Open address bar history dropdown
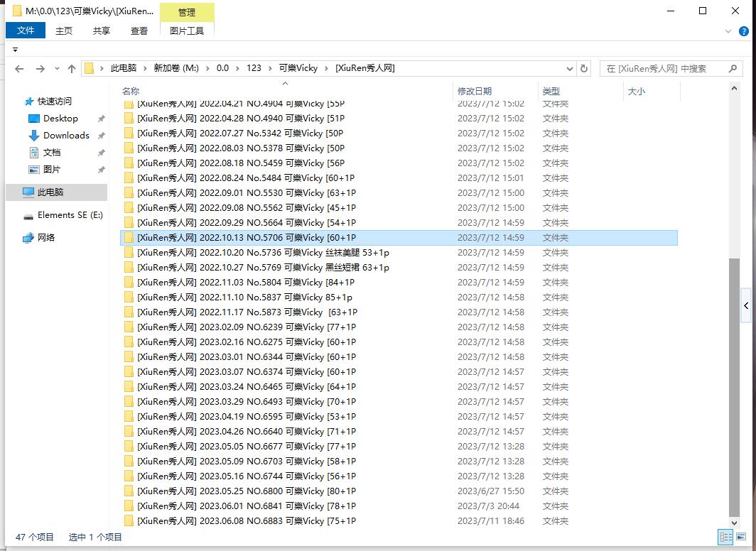This screenshot has width=756, height=551. tap(569, 69)
